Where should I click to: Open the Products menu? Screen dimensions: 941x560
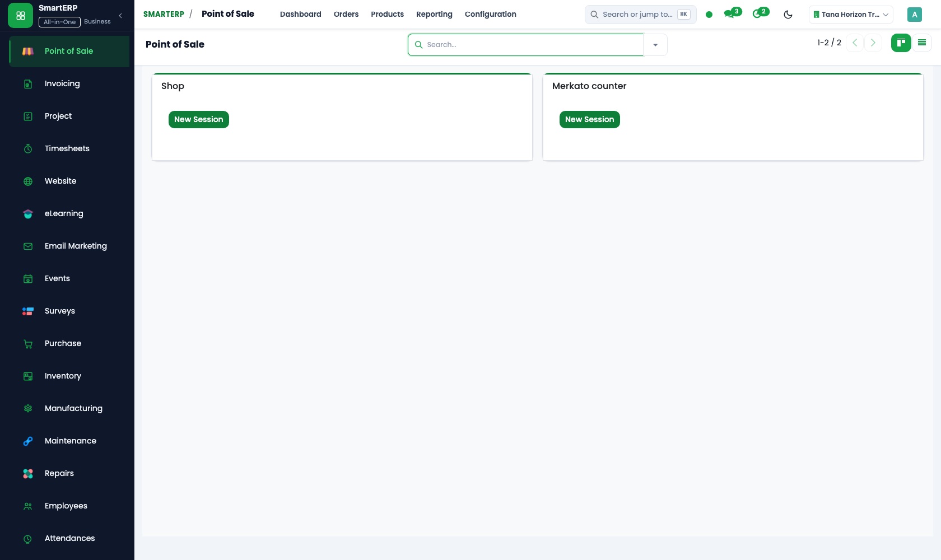[387, 14]
